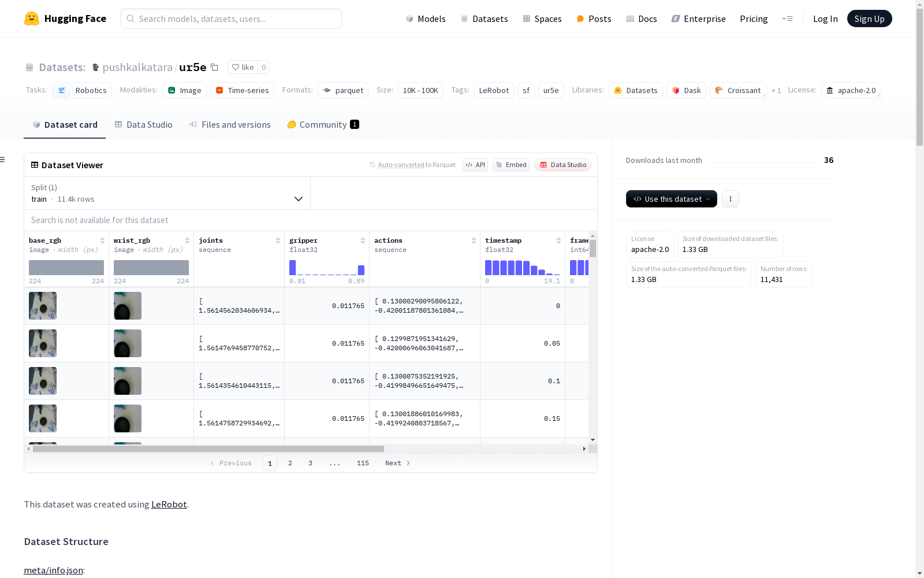Open the more options kebab menu
Viewport: 924px width, 578px height.
pyautogui.click(x=731, y=199)
